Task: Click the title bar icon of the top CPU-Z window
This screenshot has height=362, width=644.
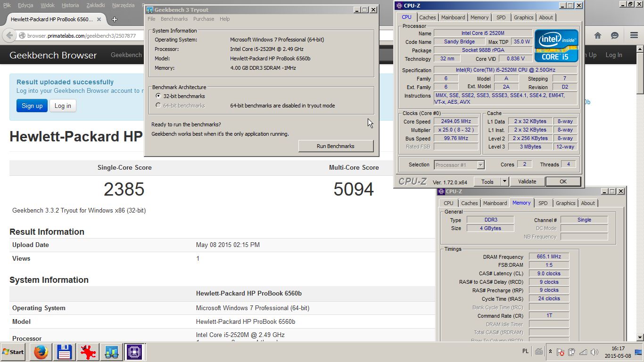Action: tap(399, 6)
